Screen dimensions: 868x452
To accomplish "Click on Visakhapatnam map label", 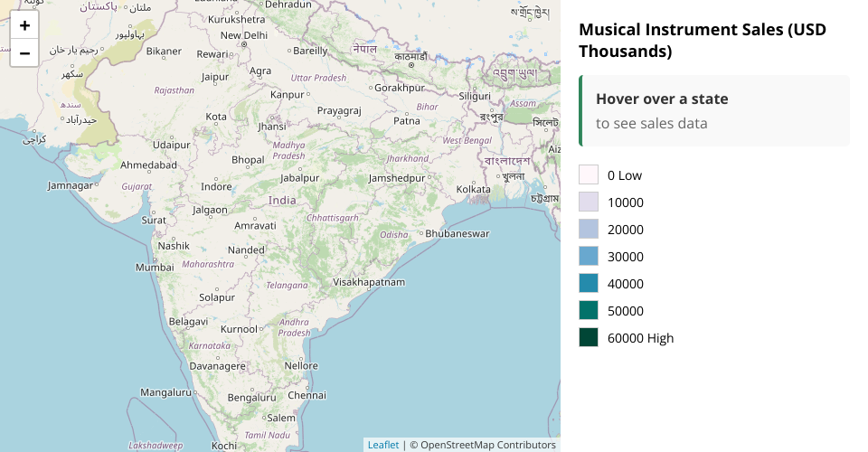I will 369,282.
